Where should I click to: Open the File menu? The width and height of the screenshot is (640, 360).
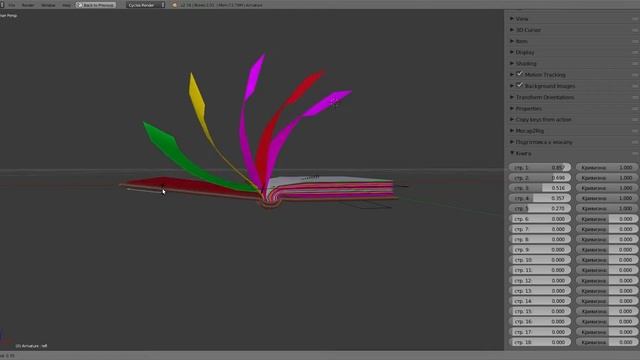(x=12, y=5)
